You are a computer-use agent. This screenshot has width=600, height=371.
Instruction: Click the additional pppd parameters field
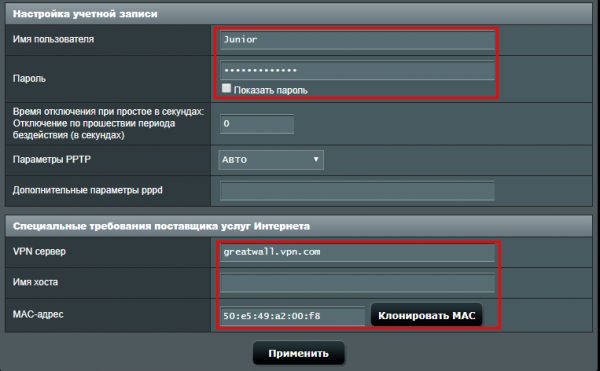pyautogui.click(x=357, y=191)
